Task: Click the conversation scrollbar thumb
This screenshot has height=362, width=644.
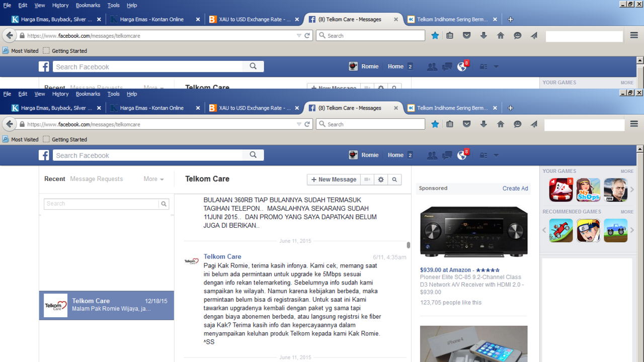Action: [409, 245]
